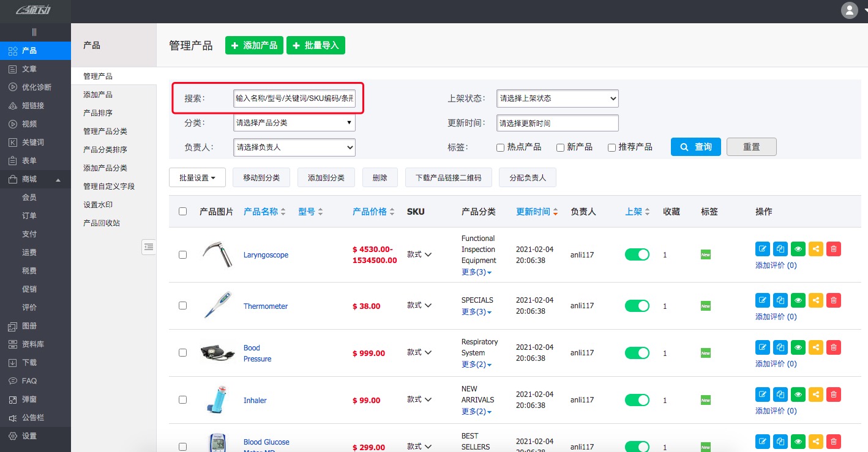Open the 上架状态 dropdown
This screenshot has width=868, height=452.
(557, 98)
